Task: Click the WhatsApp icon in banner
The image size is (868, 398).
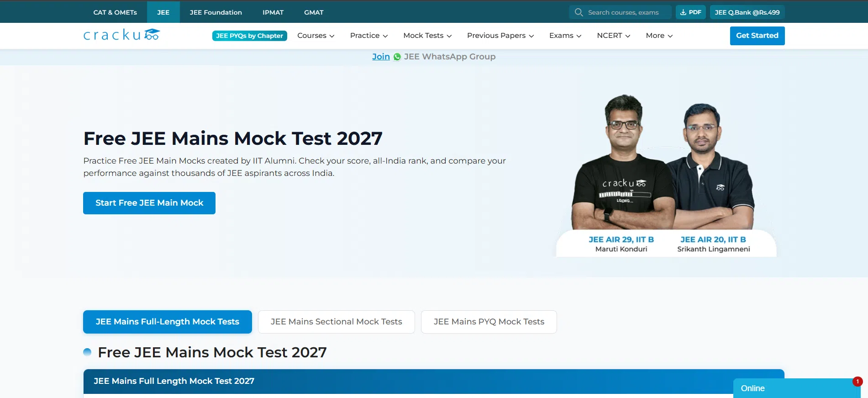Action: pos(397,57)
